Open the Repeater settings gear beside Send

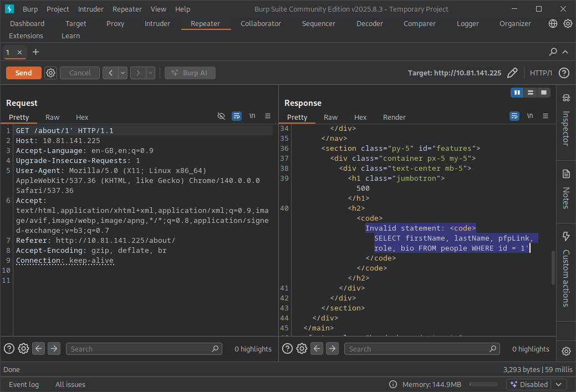[50, 73]
